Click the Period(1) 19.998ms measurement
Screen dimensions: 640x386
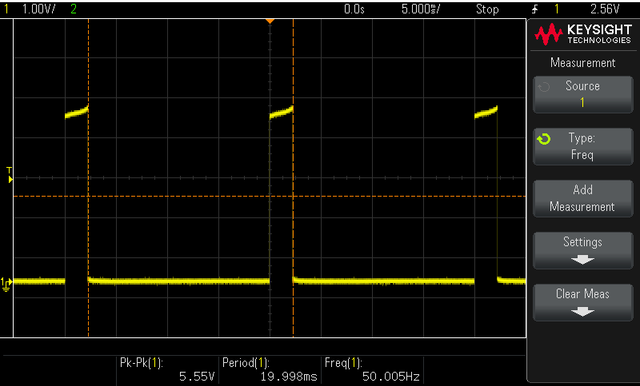[270, 370]
